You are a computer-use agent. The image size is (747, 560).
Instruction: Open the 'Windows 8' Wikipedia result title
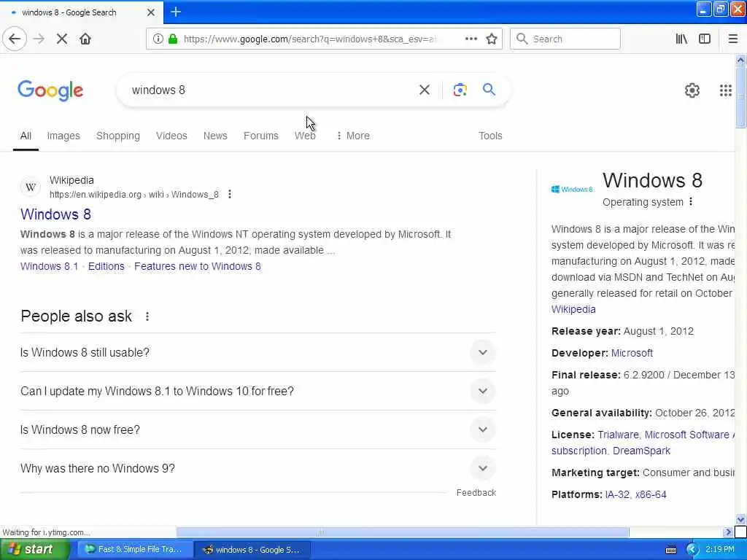[55, 214]
